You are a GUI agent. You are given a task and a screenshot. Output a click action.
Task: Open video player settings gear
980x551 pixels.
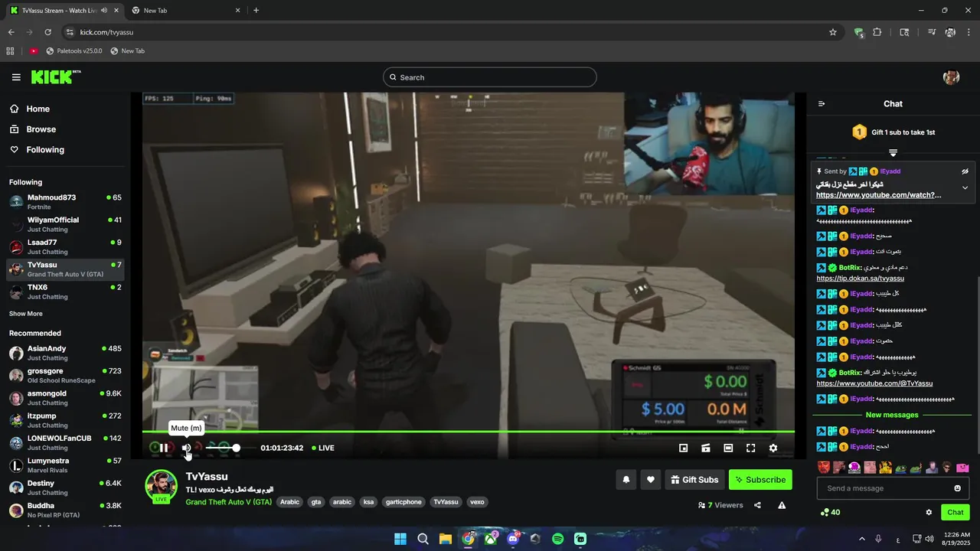(773, 448)
